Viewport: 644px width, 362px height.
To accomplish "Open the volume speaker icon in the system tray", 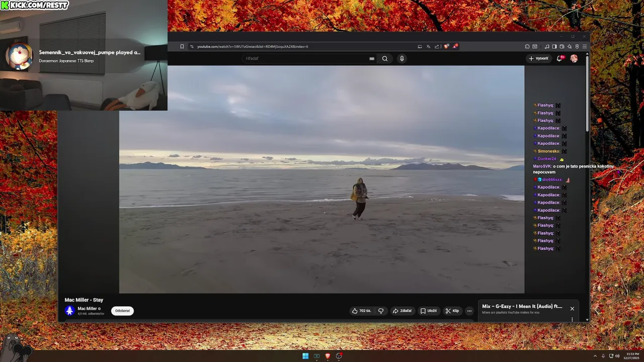I will (617, 356).
